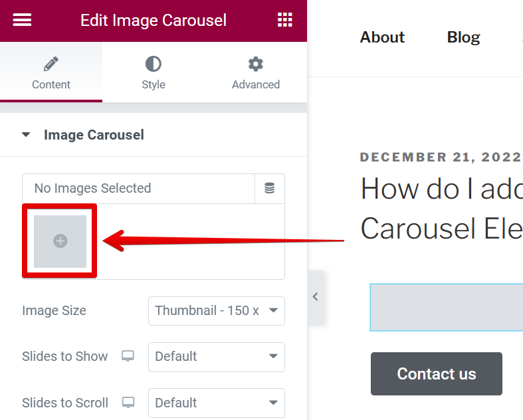Click the Advanced gear icon
This screenshot has width=523, height=420.
[x=256, y=64]
